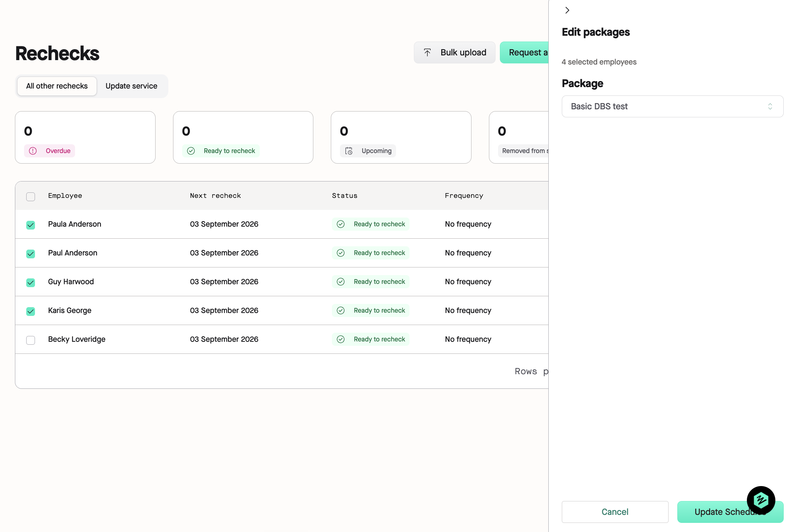Click status check icon in Guy Harwood row
Viewport: 795px width, 532px height.
coord(341,282)
